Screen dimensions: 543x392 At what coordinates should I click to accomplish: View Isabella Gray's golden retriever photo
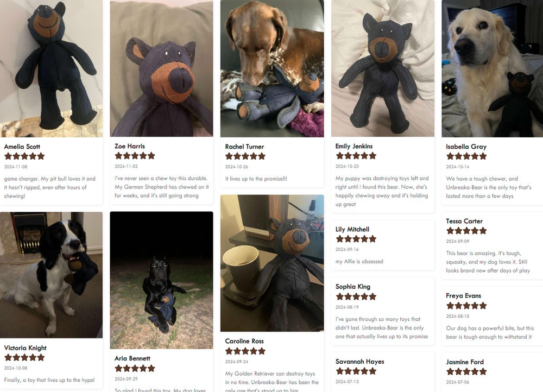(x=493, y=68)
